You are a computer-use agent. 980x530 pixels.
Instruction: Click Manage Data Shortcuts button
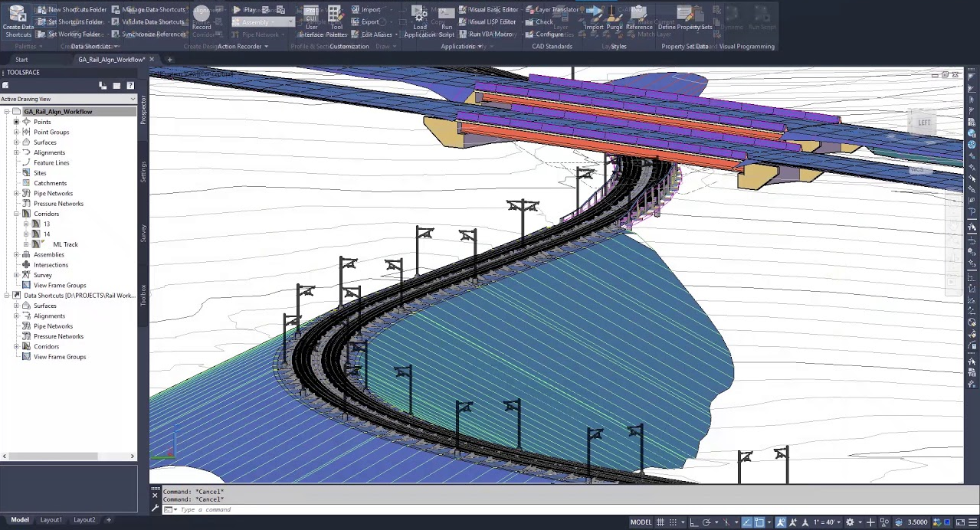click(149, 10)
